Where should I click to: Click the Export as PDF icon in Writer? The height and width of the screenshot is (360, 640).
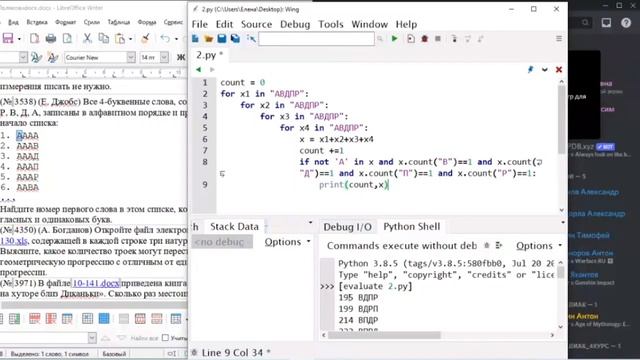click(34, 39)
